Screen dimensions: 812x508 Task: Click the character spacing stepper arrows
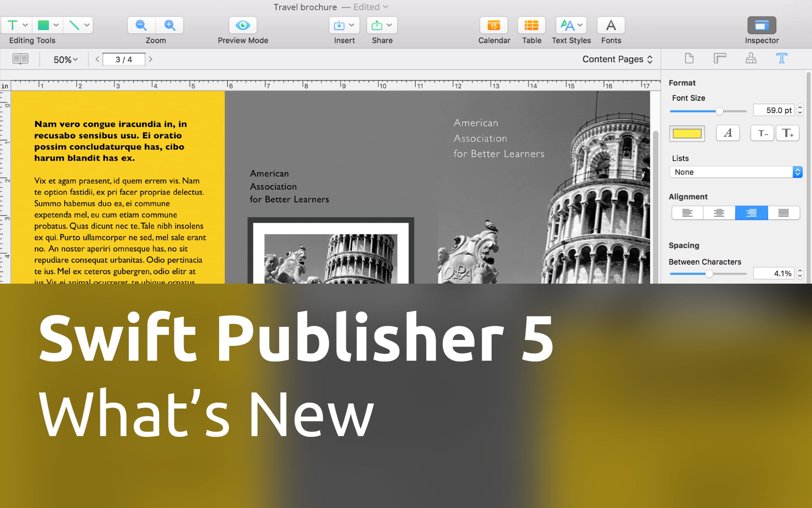point(800,273)
